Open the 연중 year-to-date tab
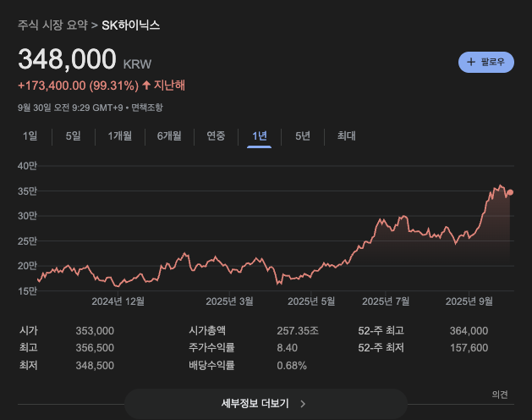The image size is (532, 420). (x=216, y=136)
